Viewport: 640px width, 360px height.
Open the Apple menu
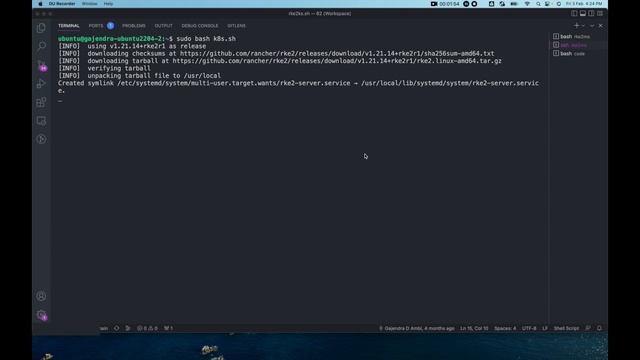(40, 4)
